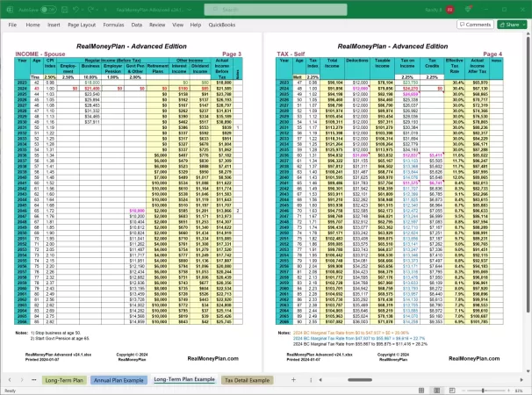Click the Comments button
The width and height of the screenshot is (532, 395).
click(x=473, y=25)
